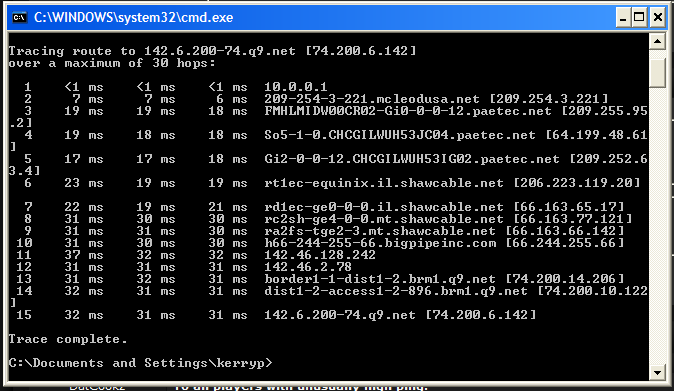Click the prompt C:\Documents and Settings\kerryp>
The height and width of the screenshot is (391, 674).
point(140,364)
